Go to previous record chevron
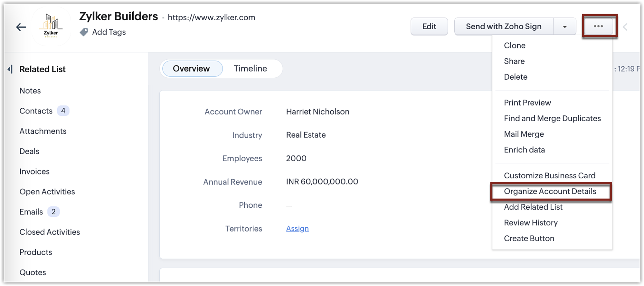This screenshot has width=644, height=286. coord(625,27)
